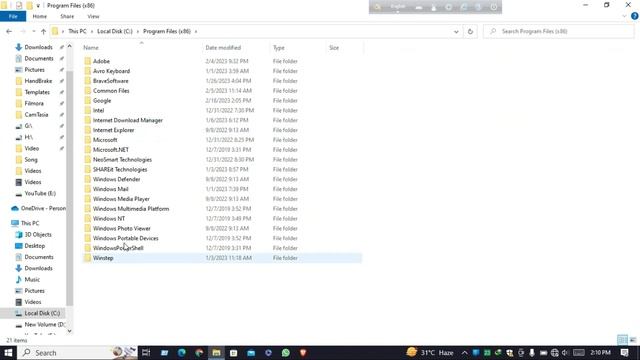Expand the address bar history dropdown
640x360 pixels.
456,31
